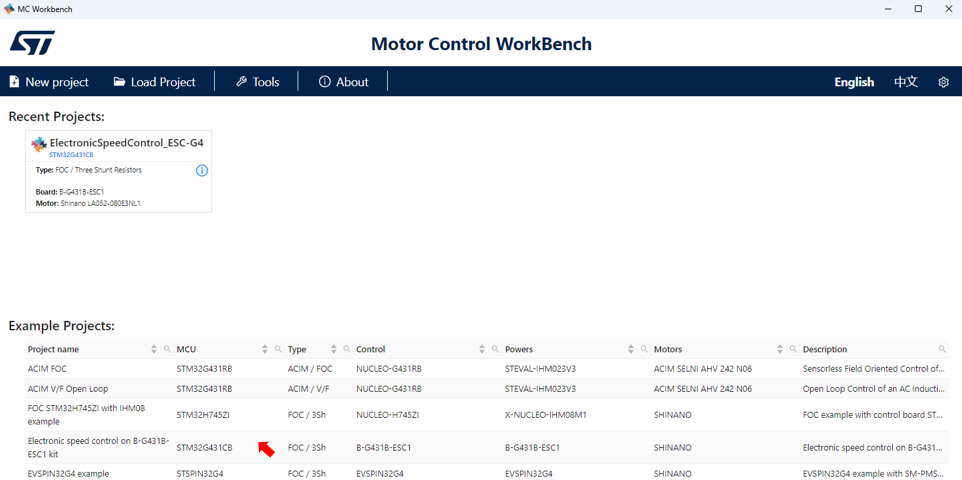Viewport: 962px width, 480px height.
Task: Click the Type: FOC / Three Shunt Resistors line
Action: click(x=88, y=170)
